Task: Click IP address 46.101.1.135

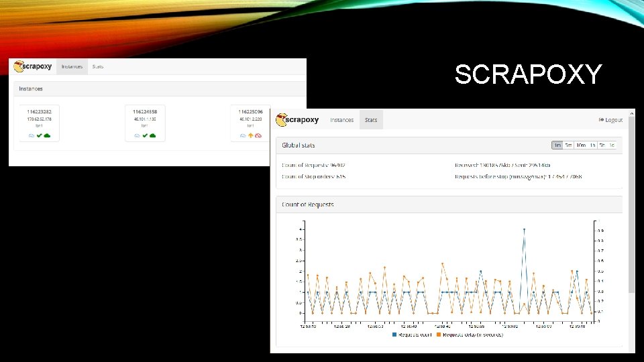Action: tap(145, 119)
